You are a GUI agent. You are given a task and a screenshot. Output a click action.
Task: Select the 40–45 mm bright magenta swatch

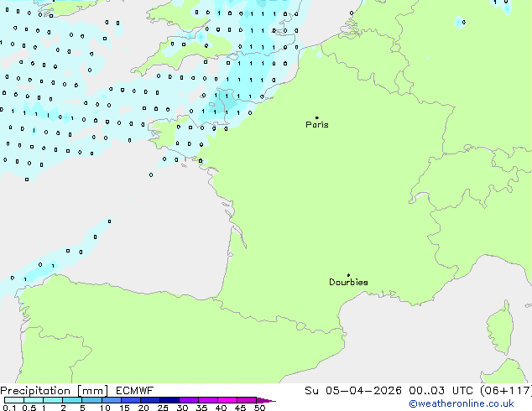pos(227,400)
